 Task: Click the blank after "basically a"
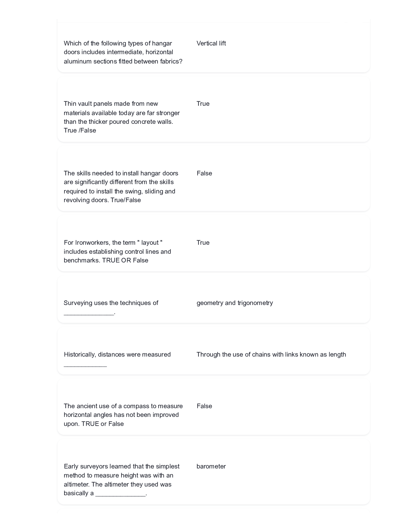point(121,494)
